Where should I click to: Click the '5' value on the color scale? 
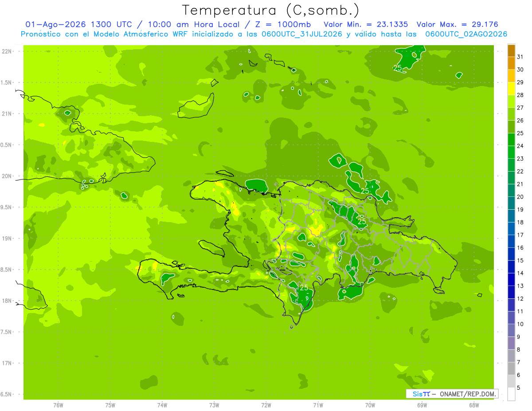[x=519, y=388]
